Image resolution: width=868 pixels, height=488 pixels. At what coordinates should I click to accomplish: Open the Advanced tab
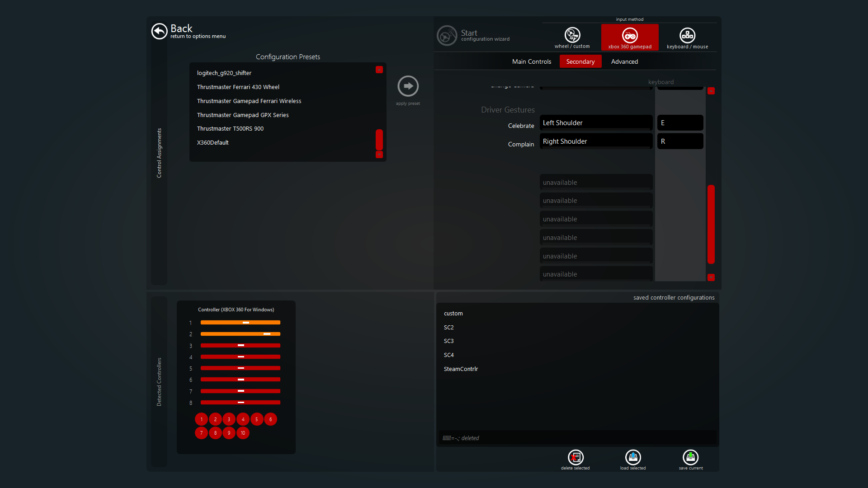pos(624,61)
